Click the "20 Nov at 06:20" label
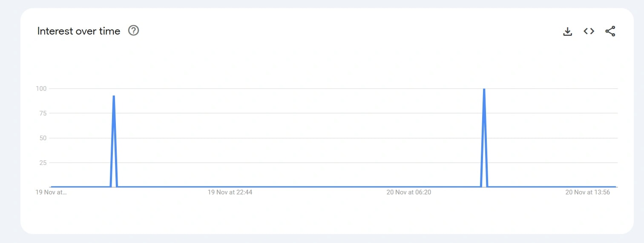The image size is (644, 243). (x=409, y=192)
